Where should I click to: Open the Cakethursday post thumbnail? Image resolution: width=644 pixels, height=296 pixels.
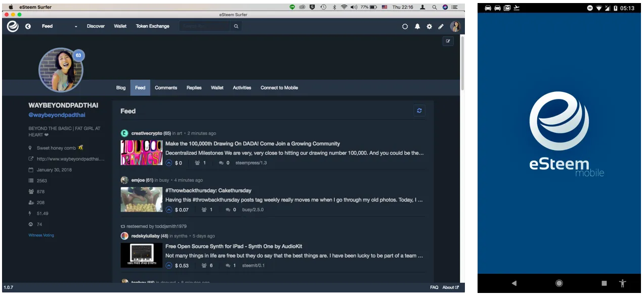(x=142, y=200)
